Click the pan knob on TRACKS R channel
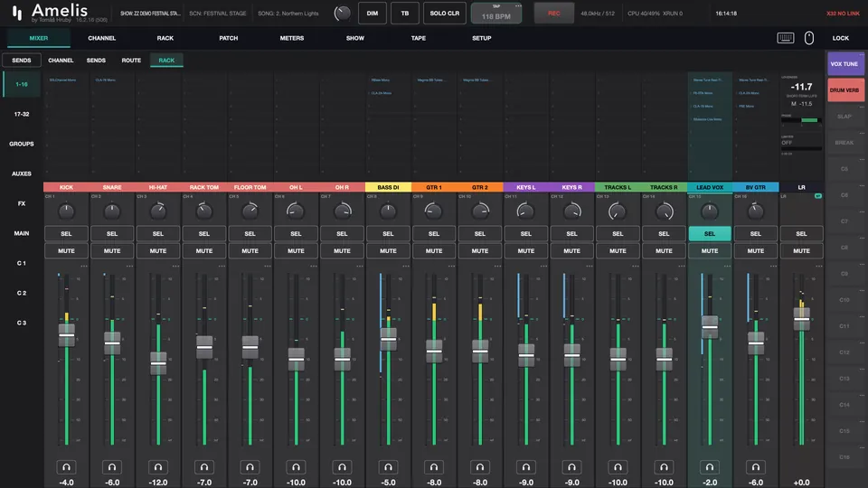 click(x=664, y=211)
